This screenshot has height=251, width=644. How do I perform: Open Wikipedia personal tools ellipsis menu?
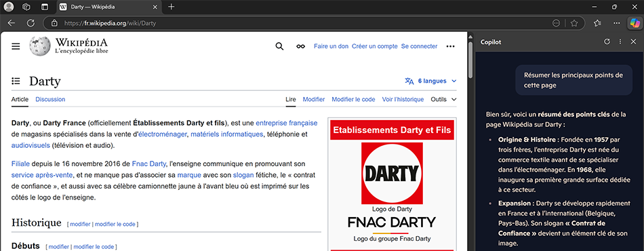[451, 46]
